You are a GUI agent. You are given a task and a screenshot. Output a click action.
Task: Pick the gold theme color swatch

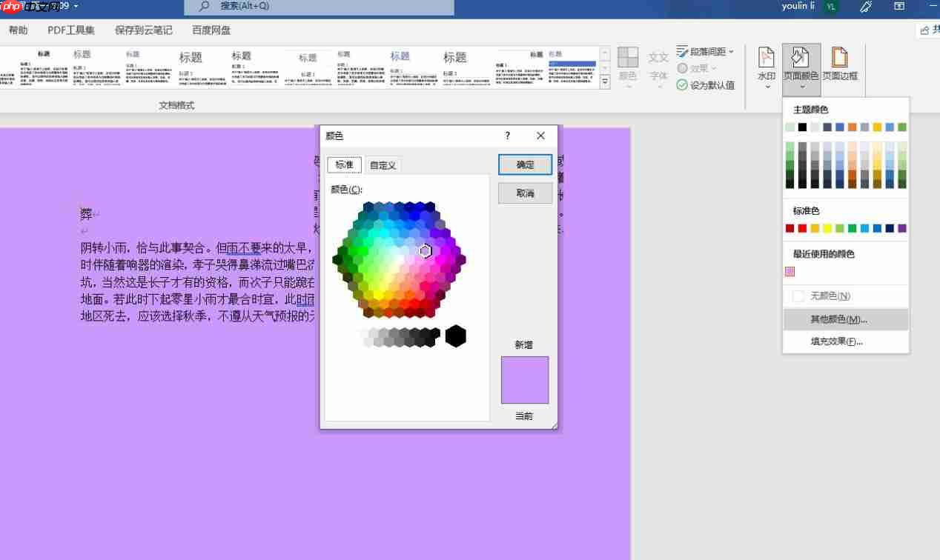tap(877, 127)
